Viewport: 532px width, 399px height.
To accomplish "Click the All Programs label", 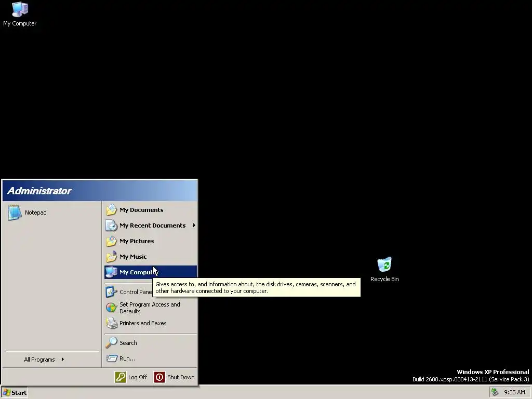I will tap(39, 360).
